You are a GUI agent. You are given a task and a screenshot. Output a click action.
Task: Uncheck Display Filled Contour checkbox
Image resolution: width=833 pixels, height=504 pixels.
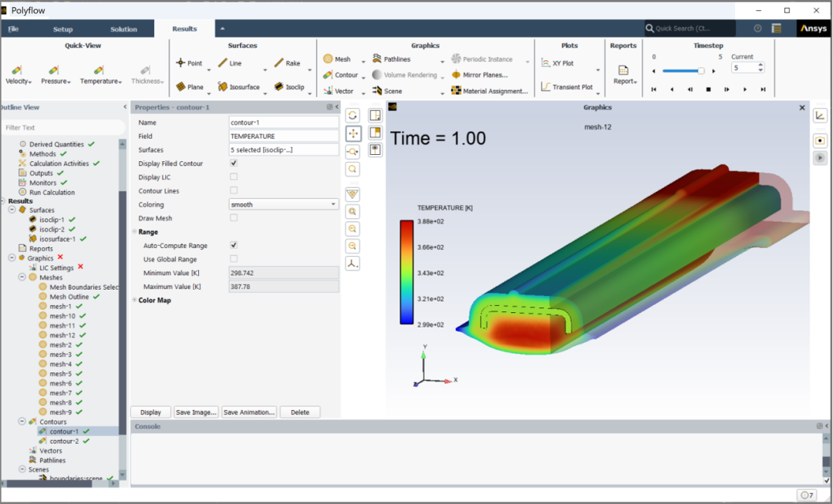[234, 163]
